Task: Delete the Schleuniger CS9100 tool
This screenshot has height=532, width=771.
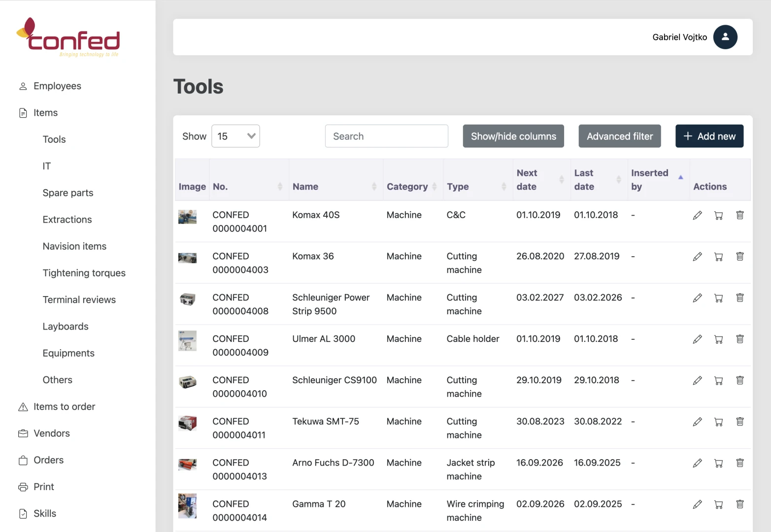Action: [x=740, y=381]
